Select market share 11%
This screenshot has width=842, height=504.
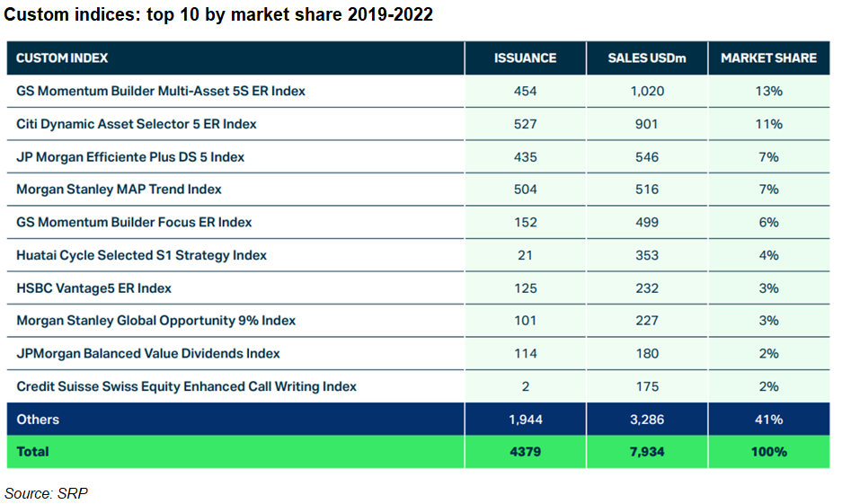pos(768,124)
